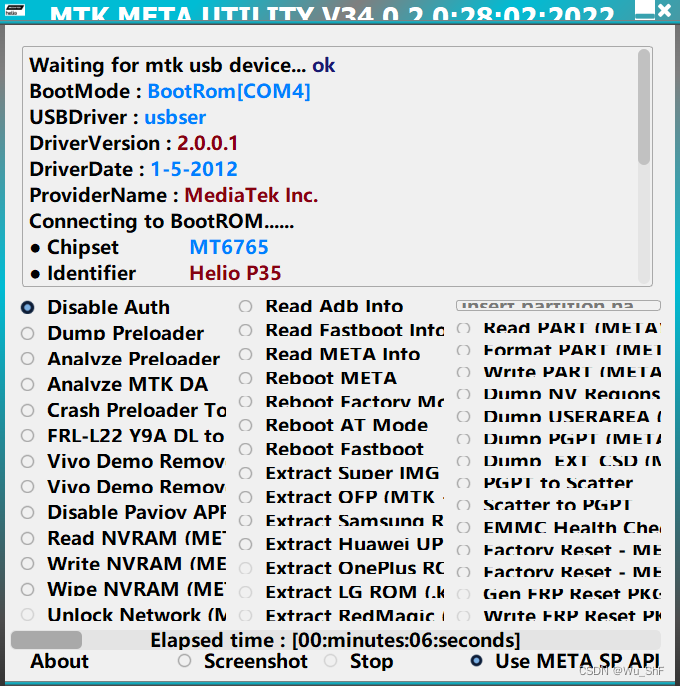
Task: Select the Crash Preloader option
Action: click(123, 410)
